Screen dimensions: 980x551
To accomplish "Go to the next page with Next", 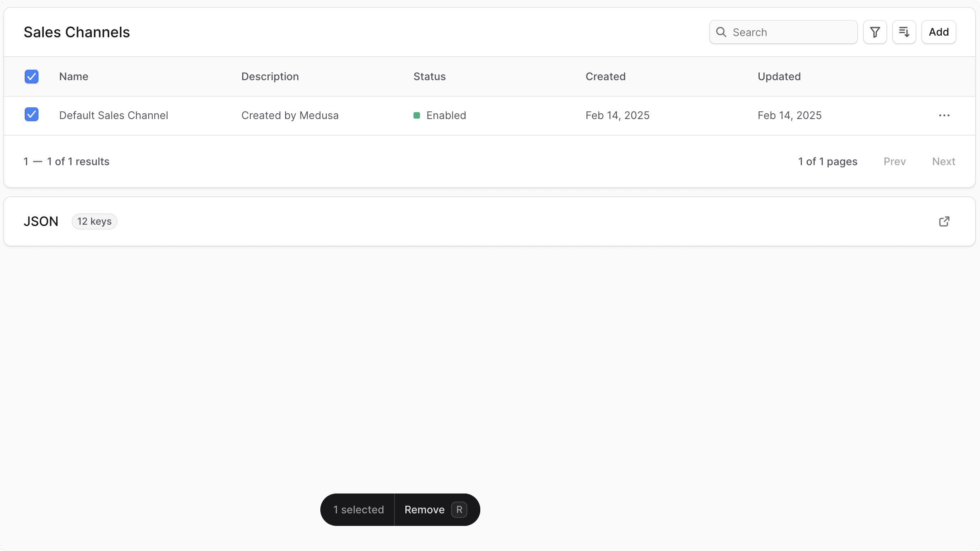I will coord(943,161).
